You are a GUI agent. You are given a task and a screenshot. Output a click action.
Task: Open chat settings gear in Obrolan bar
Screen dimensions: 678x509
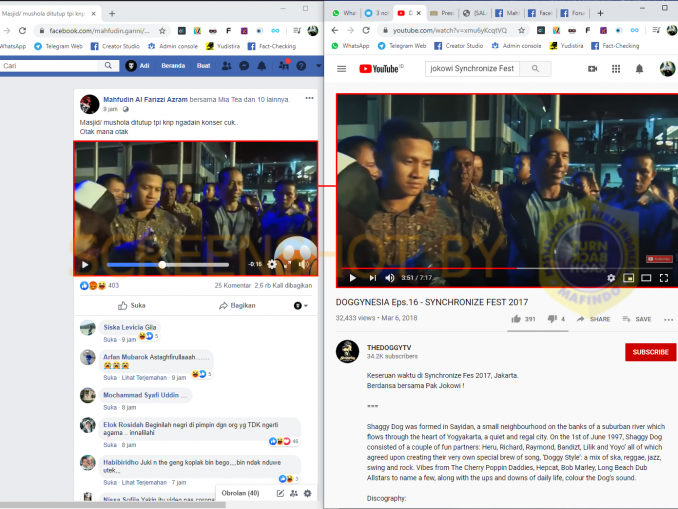[307, 493]
